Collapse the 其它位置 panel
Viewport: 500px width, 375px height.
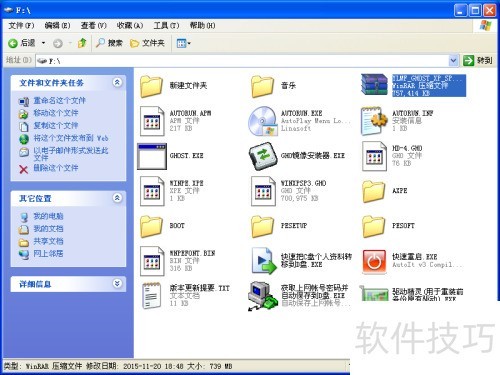(117, 198)
